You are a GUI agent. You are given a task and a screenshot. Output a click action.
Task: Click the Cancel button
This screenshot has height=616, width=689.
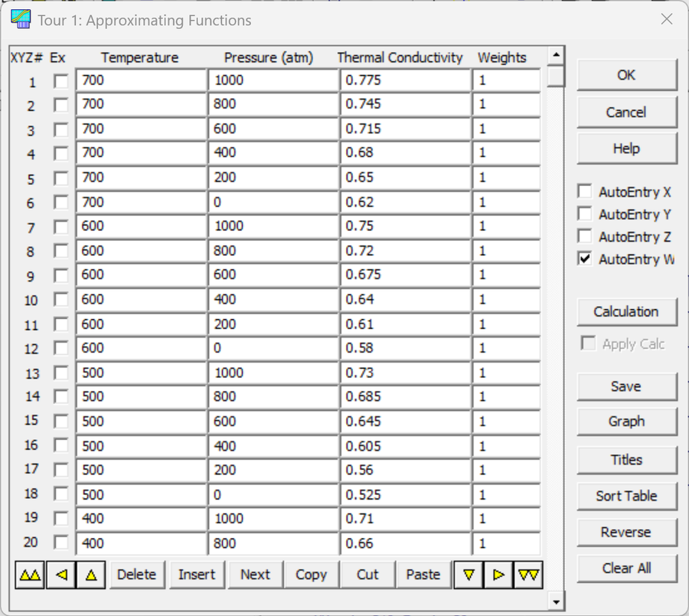coord(626,112)
